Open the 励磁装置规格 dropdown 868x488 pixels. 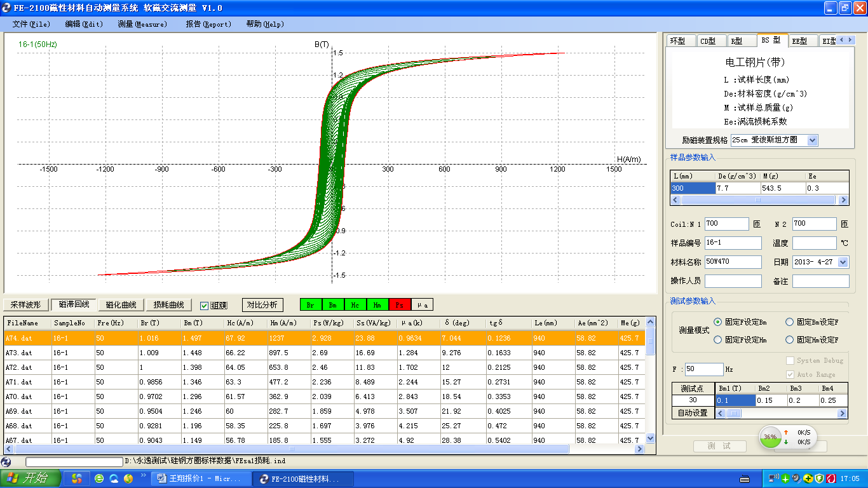[812, 140]
